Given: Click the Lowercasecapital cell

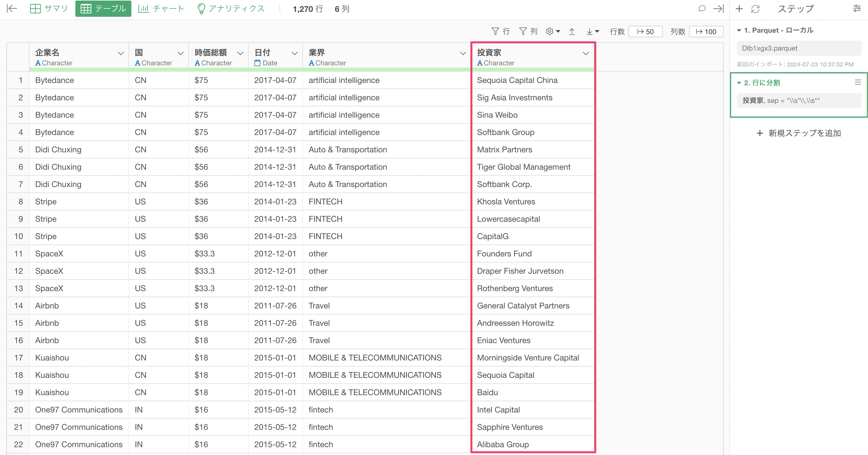Looking at the screenshot, I should click(x=533, y=219).
